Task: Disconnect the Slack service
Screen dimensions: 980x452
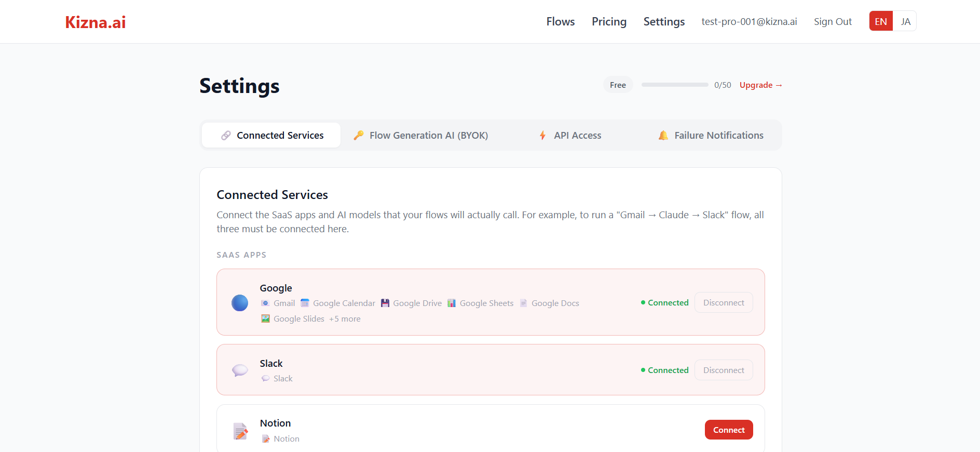Action: click(724, 370)
